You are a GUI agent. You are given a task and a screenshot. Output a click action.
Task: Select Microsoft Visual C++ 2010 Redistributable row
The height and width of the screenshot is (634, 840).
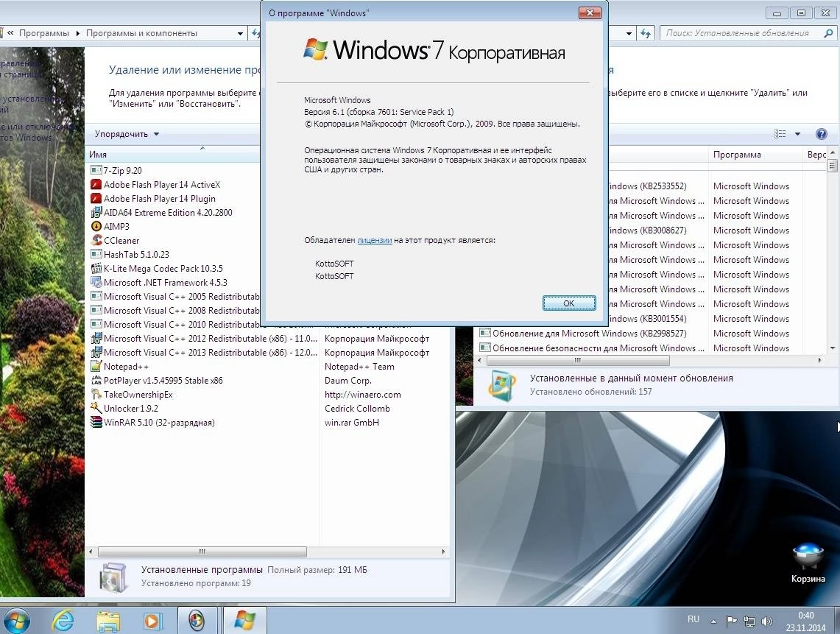coord(174,324)
